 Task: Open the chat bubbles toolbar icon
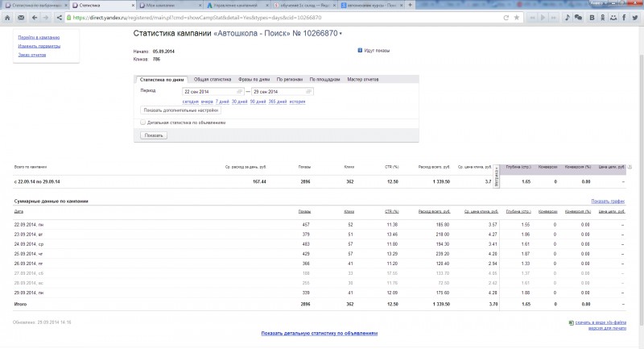pos(578,18)
